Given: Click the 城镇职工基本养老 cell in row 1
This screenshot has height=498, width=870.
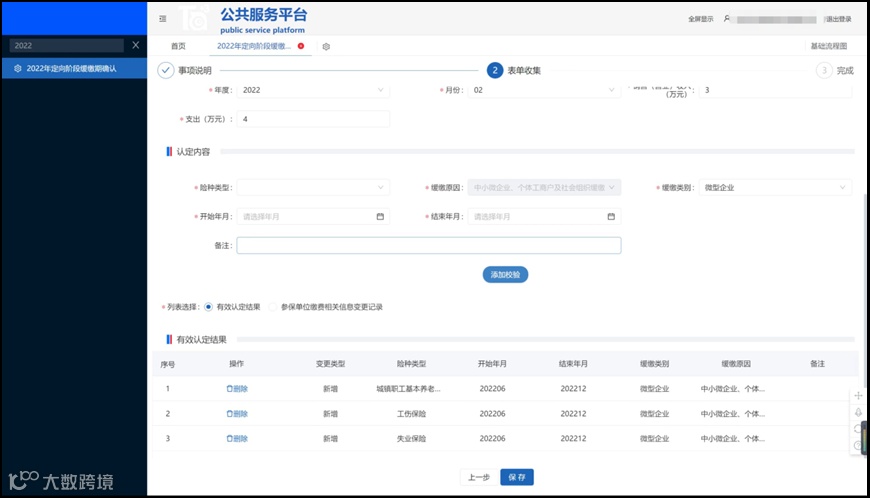Looking at the screenshot, I should point(408,389).
